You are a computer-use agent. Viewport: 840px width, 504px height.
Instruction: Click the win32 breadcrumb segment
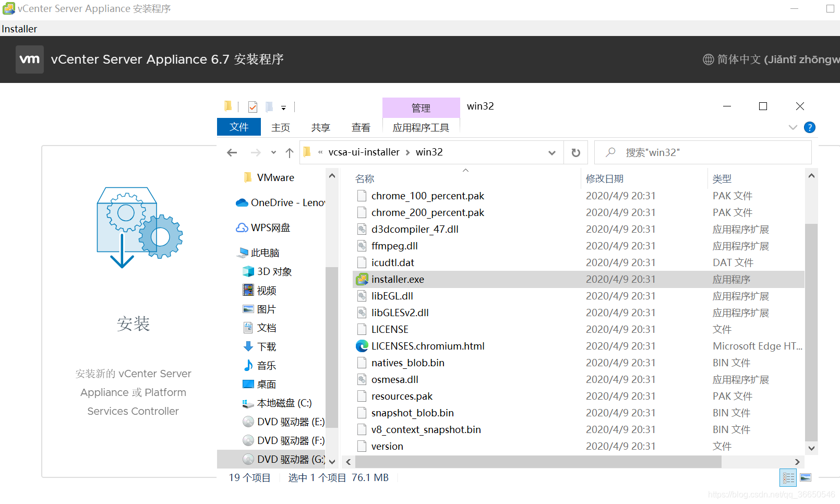click(429, 152)
